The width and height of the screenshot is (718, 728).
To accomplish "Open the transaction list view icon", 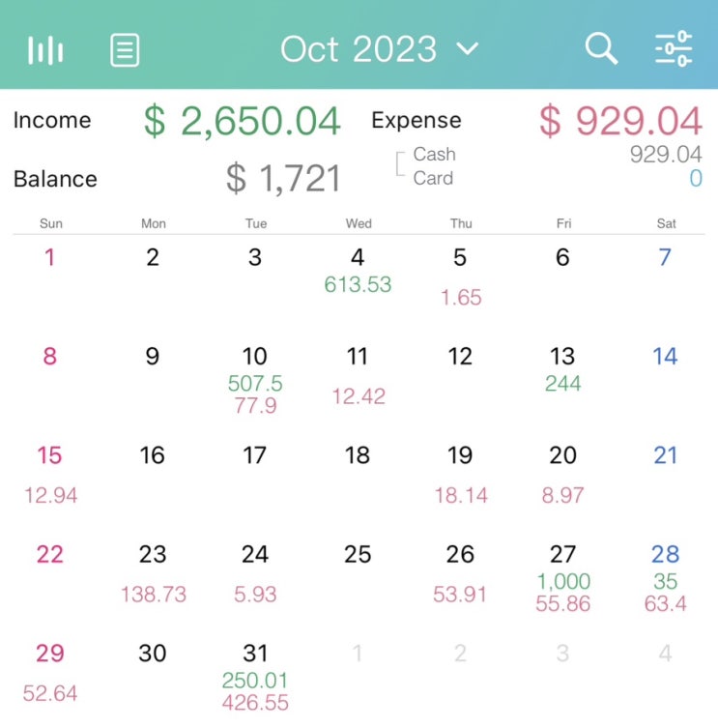I will 125,49.
